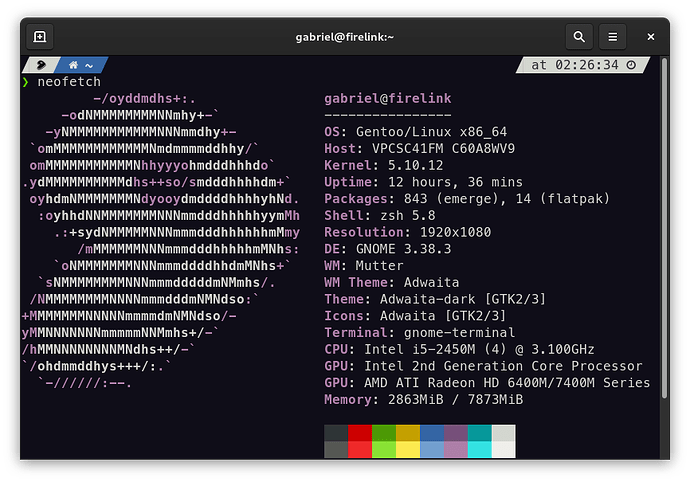This screenshot has width=690, height=482.
Task: Click the light blue color block
Action: (x=432, y=450)
